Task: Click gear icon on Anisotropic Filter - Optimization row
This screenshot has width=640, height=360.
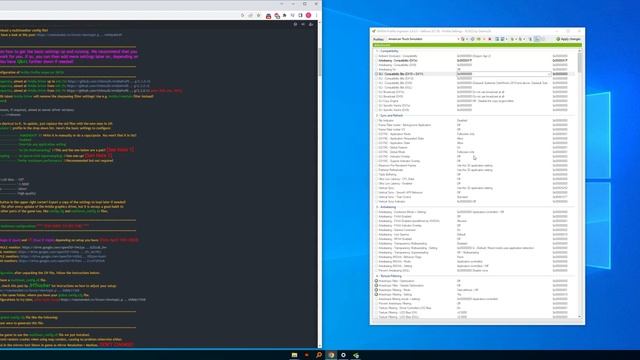Action: click(376, 281)
